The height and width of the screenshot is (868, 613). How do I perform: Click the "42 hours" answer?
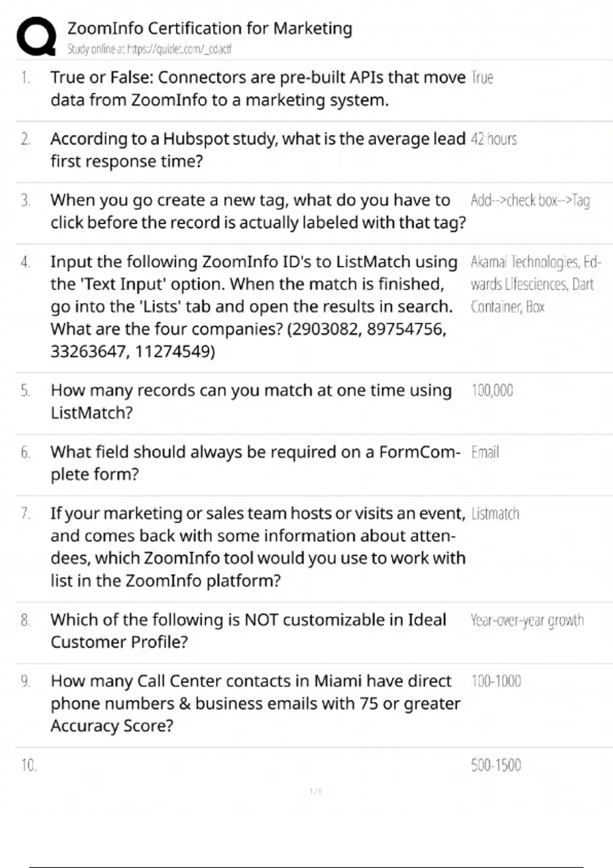click(x=493, y=139)
